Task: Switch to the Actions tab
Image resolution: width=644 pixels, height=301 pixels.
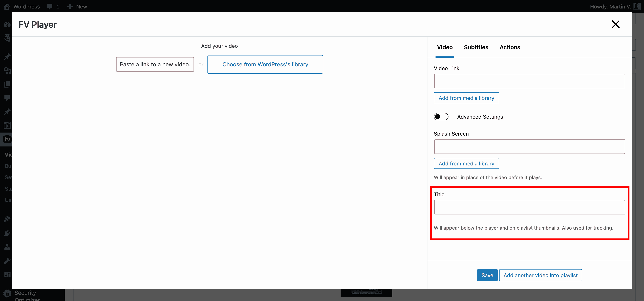Action: point(510,47)
